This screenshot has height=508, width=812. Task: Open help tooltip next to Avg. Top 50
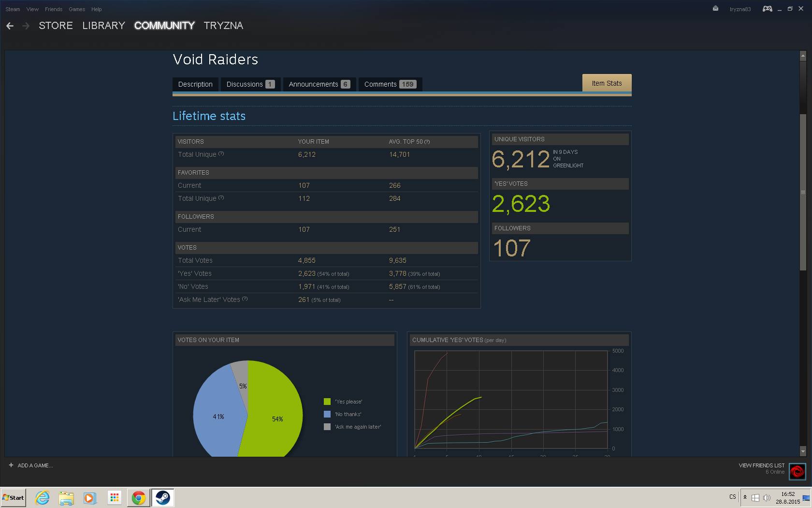427,142
